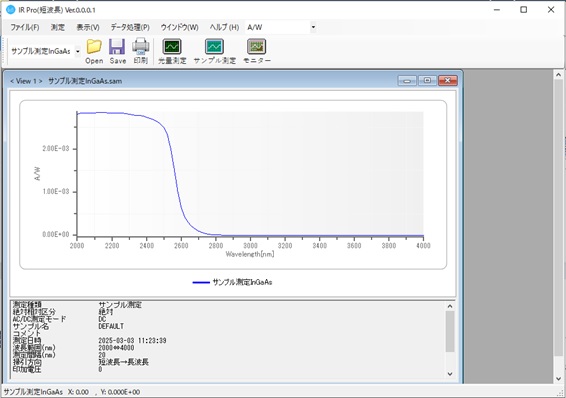Image resolution: width=566 pixels, height=398 pixels.
Task: Click the Wavelength[nm] axis label
Action: (250, 254)
